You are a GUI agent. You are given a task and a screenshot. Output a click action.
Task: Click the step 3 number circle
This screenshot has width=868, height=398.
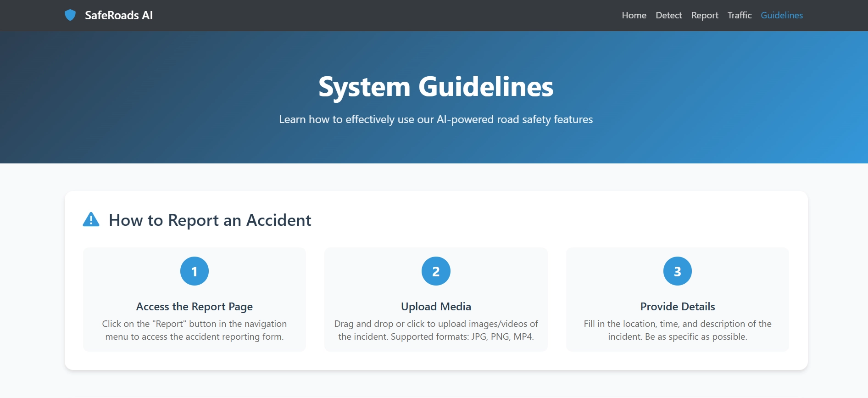tap(677, 271)
